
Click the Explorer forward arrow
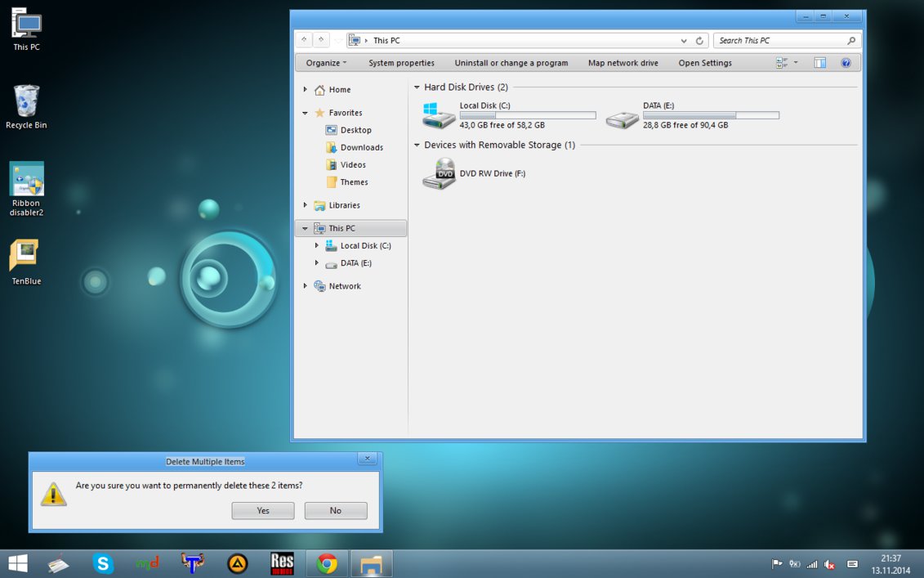[x=321, y=40]
